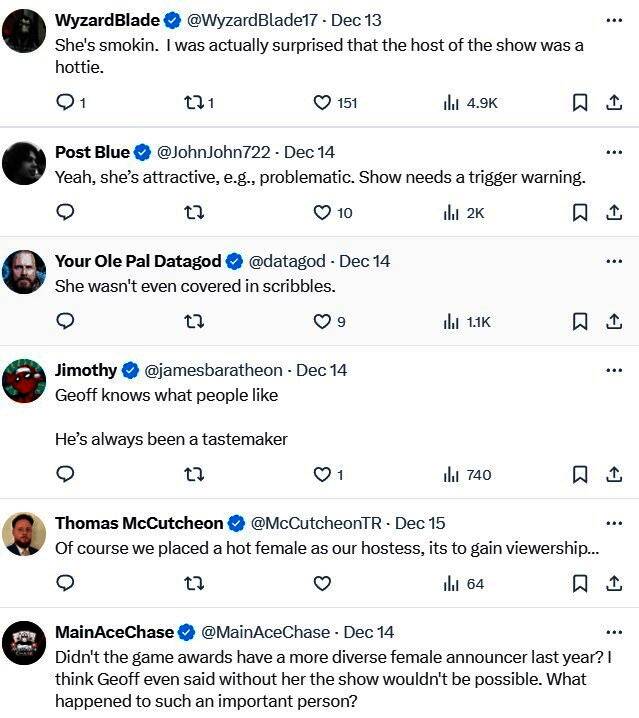Open more options on MainAceChase's tweet

pyautogui.click(x=613, y=632)
